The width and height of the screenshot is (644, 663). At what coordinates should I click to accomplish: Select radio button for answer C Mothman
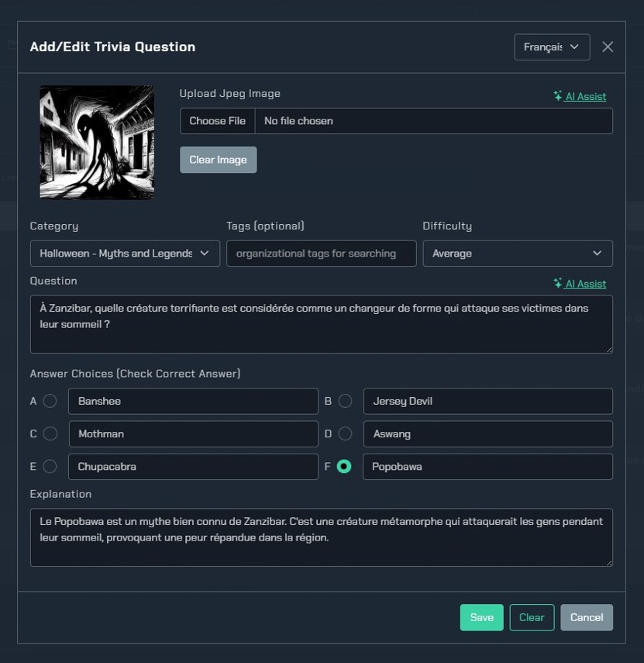[50, 433]
